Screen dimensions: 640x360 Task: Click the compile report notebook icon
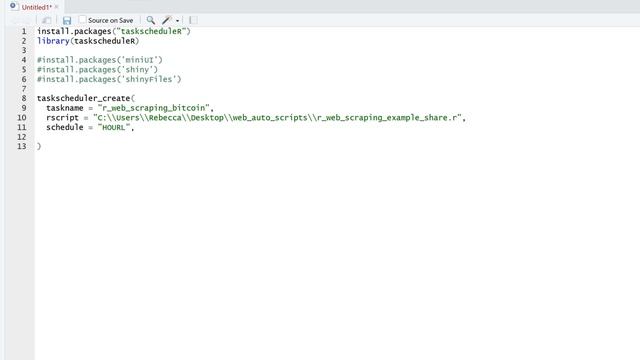click(193, 20)
